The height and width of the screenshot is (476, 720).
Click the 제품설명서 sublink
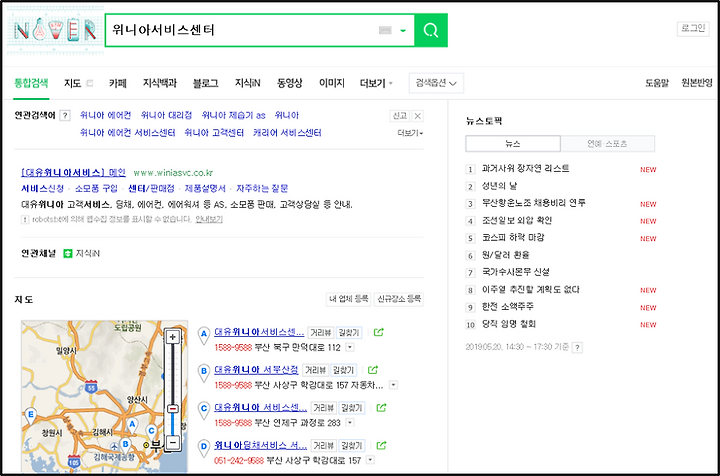205,189
